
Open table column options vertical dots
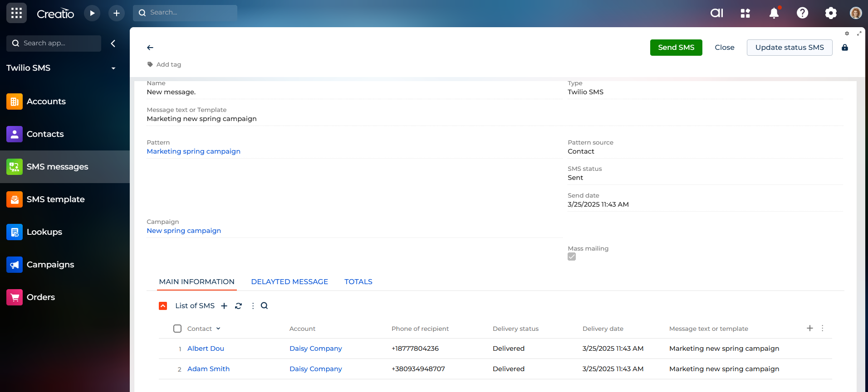click(822, 328)
